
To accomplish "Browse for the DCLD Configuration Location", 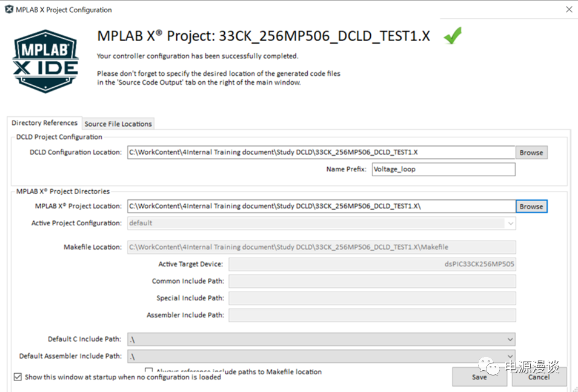I will coord(531,153).
